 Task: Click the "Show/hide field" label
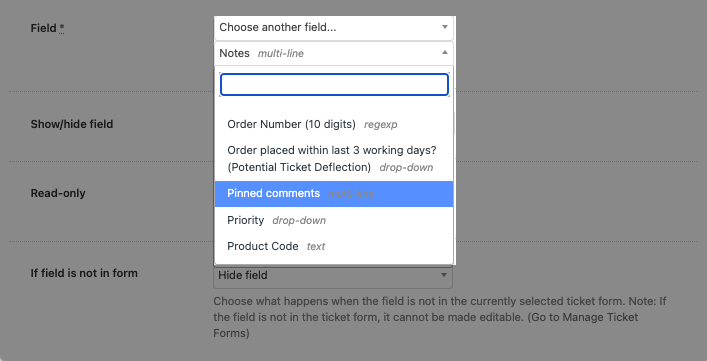click(x=72, y=124)
